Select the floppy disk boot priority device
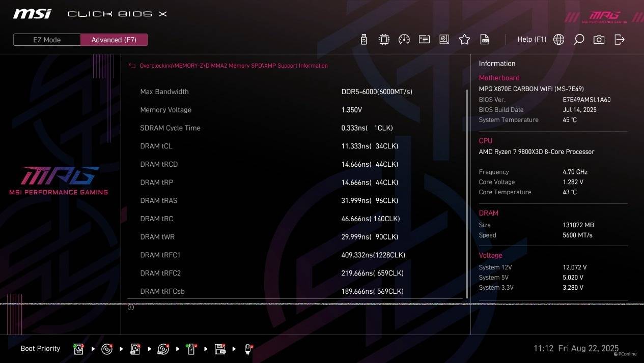Viewport: 644px width, 363px height. point(220,349)
